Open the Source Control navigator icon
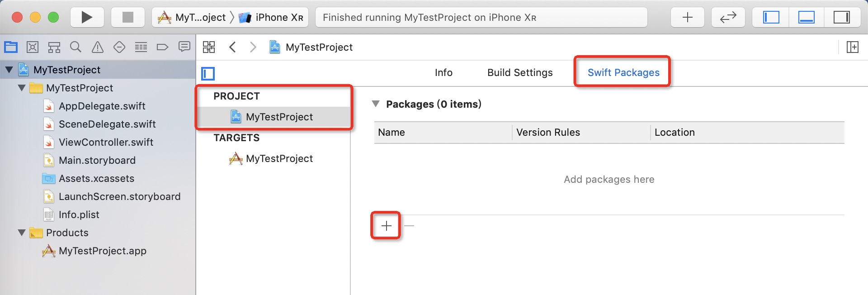 (33, 47)
